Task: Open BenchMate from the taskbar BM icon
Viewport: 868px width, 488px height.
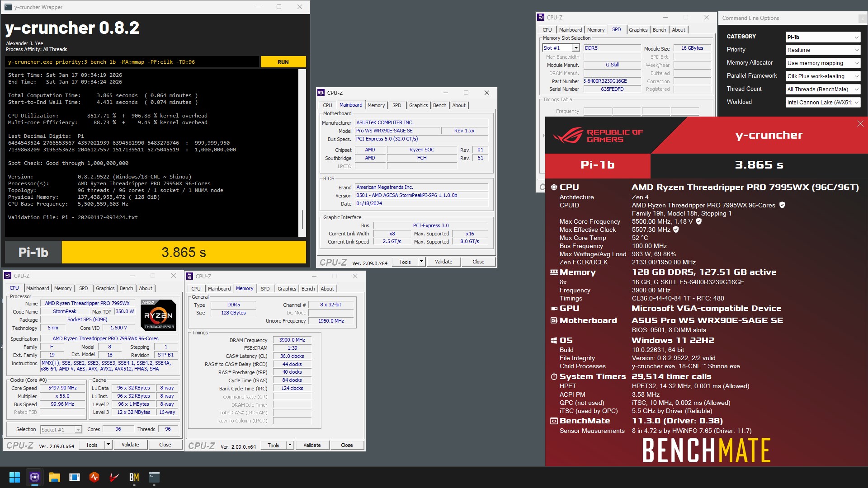Action: (134, 477)
